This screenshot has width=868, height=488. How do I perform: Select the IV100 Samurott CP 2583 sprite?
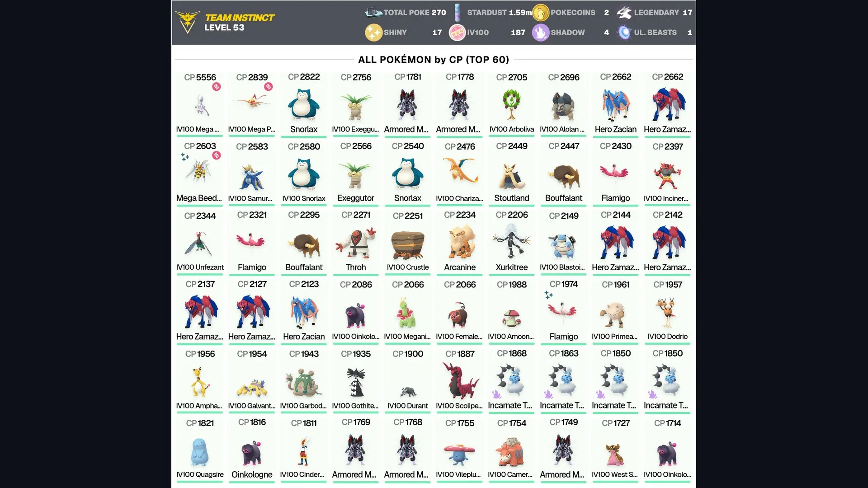pos(252,177)
